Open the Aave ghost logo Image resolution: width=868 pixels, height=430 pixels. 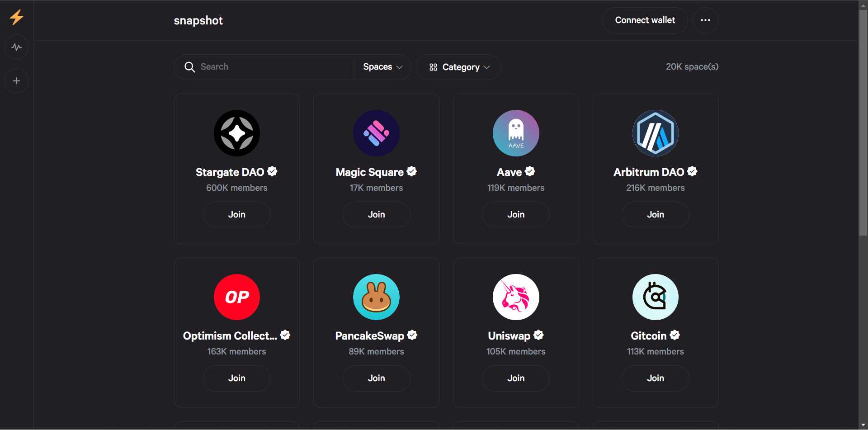(x=516, y=133)
